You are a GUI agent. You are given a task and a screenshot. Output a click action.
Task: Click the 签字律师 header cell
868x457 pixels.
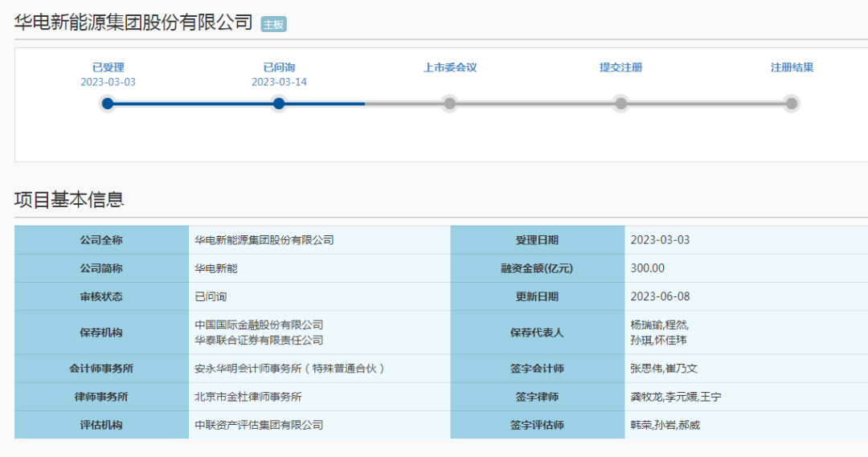[x=538, y=397]
